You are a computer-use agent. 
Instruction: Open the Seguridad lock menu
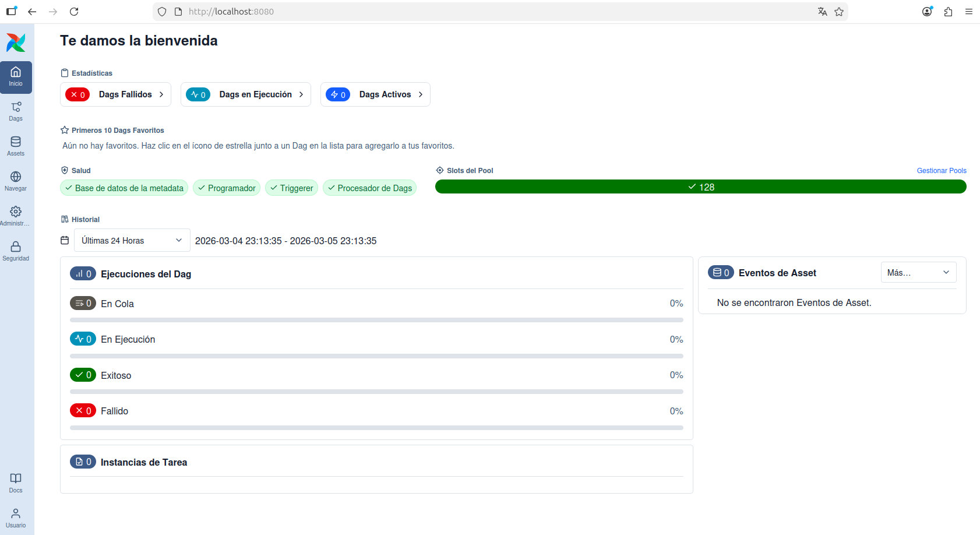tap(16, 251)
